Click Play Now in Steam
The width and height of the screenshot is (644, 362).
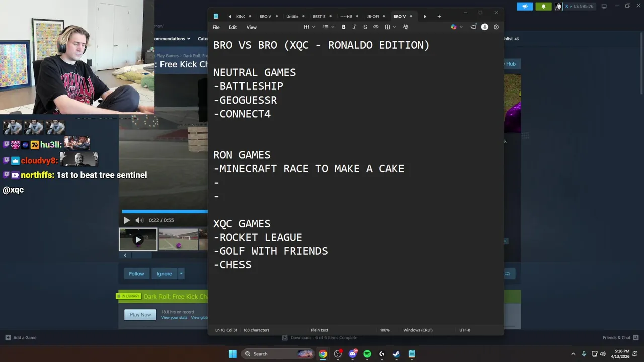(x=140, y=315)
